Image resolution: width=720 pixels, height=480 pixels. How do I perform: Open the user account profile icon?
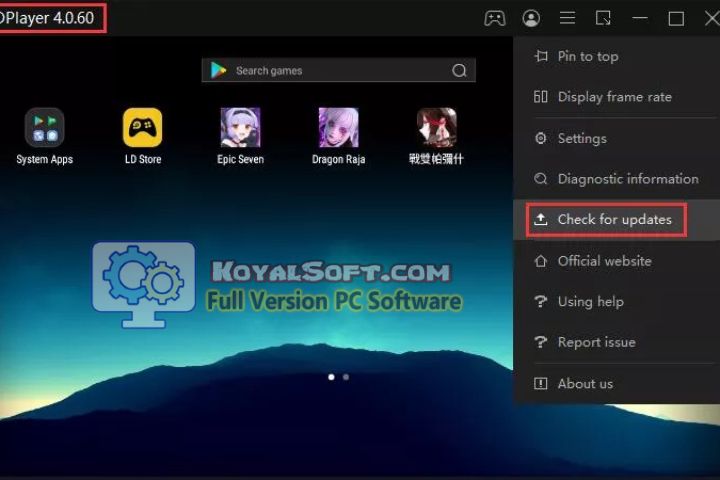click(x=531, y=18)
